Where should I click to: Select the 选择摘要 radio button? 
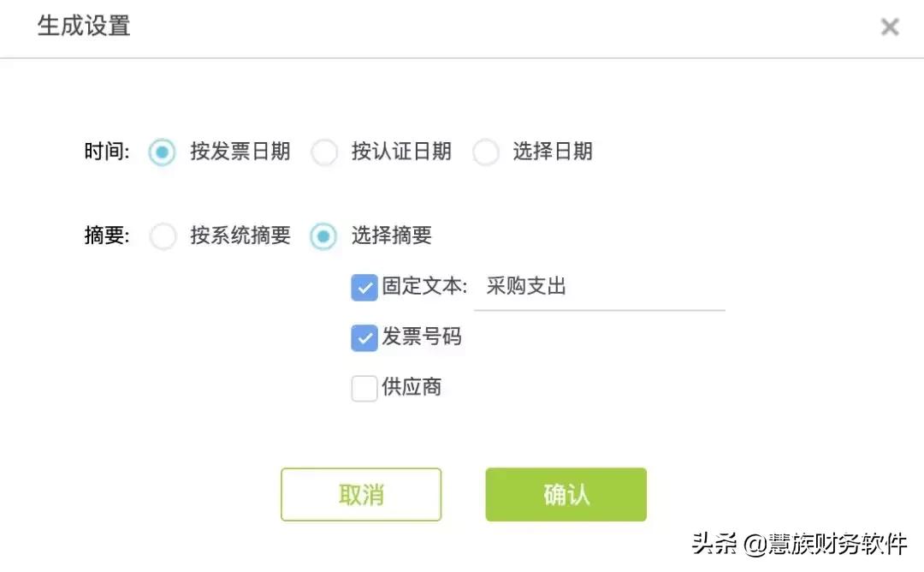(x=323, y=236)
